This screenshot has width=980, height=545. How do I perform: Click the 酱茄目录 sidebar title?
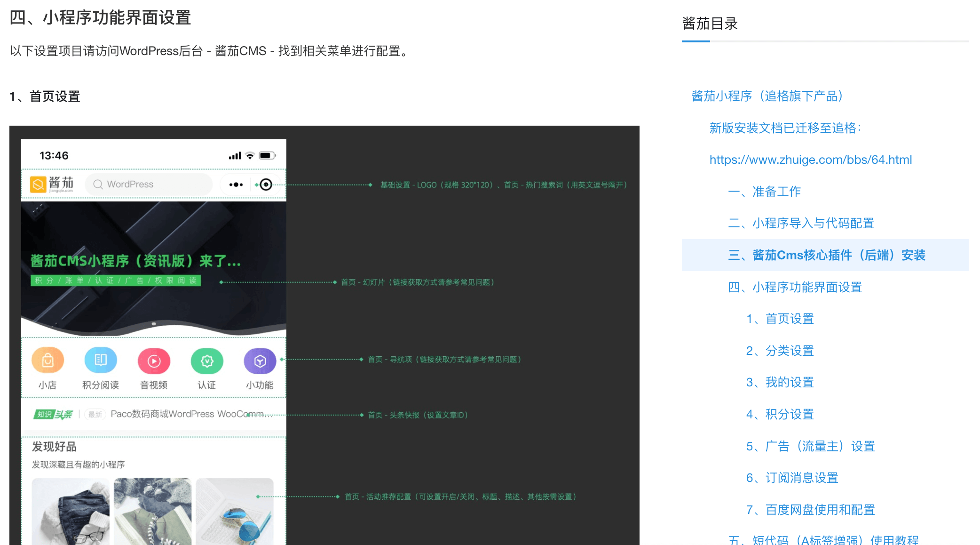710,24
